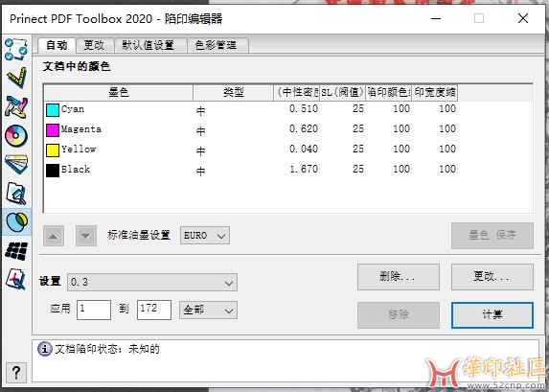Click the 中性密度 column header
Screen dimensions: 549x392
point(297,92)
